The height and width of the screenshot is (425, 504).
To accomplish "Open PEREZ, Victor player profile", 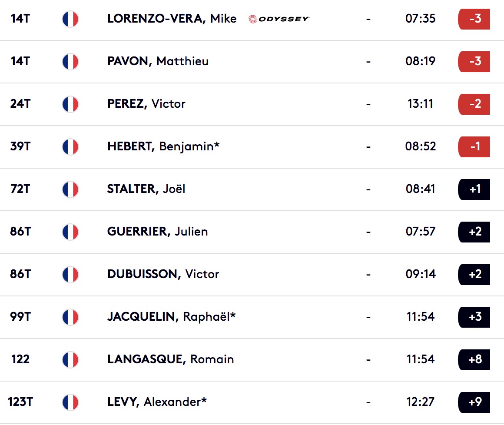I will click(x=146, y=103).
